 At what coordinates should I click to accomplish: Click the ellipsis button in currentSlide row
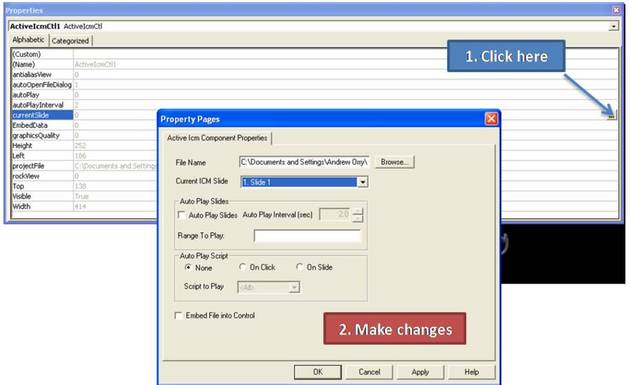[611, 115]
